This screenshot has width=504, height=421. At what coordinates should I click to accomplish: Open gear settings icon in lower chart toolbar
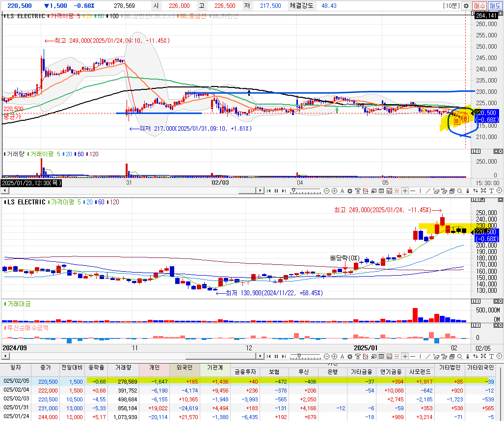coord(350,356)
